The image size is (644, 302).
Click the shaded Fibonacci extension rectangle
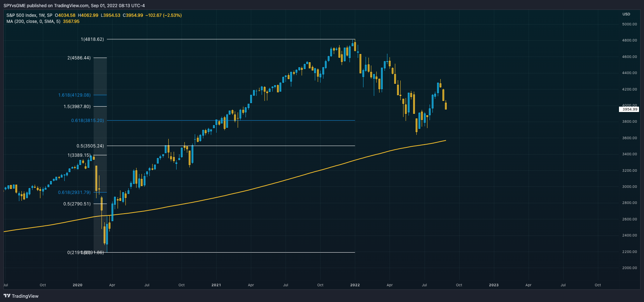[x=100, y=155]
